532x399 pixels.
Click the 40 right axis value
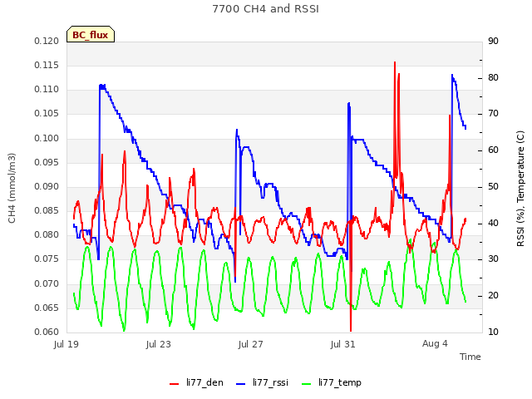click(493, 224)
